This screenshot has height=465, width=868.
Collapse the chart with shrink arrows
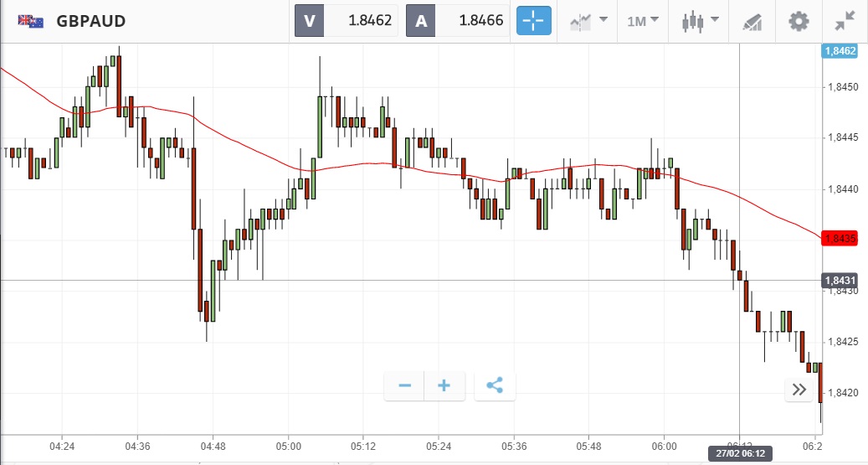point(846,21)
